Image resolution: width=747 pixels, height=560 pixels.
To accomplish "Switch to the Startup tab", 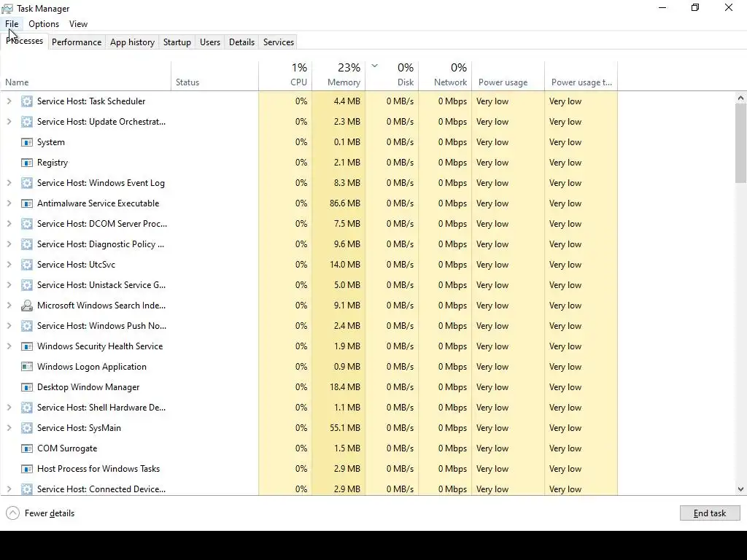I will tap(177, 42).
